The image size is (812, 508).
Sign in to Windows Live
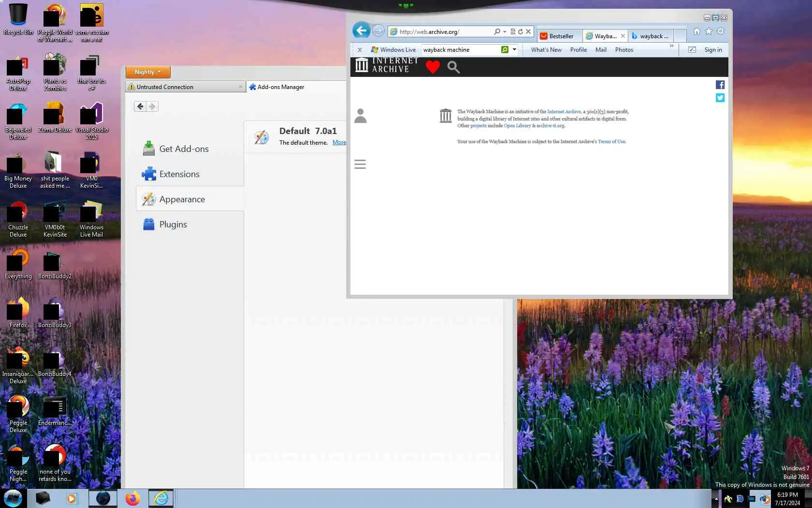pyautogui.click(x=713, y=49)
